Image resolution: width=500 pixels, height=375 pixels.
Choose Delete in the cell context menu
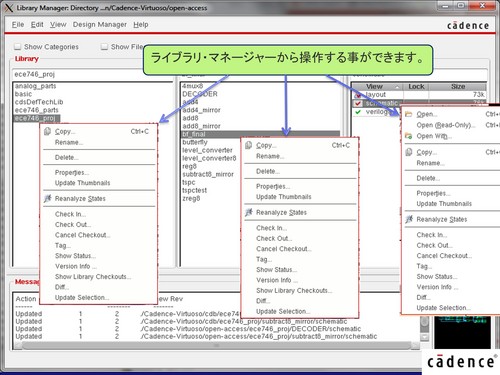point(268,171)
